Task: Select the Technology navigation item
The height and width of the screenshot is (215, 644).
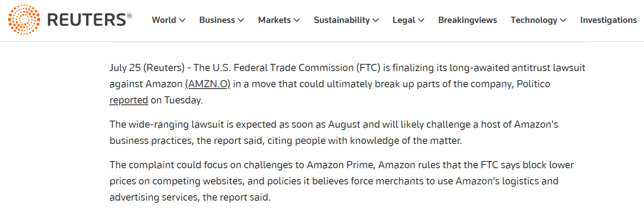Action: (x=534, y=20)
